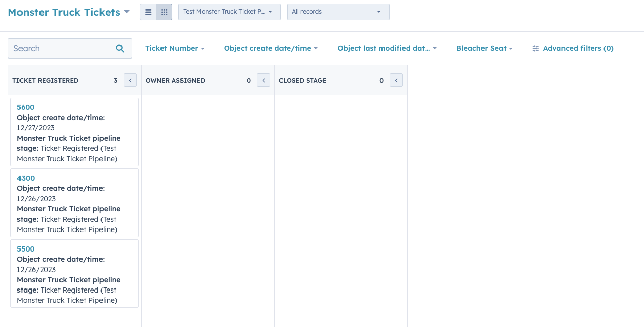Select the board view layout icon
Viewport: 644px width, 327px height.
[x=164, y=11]
